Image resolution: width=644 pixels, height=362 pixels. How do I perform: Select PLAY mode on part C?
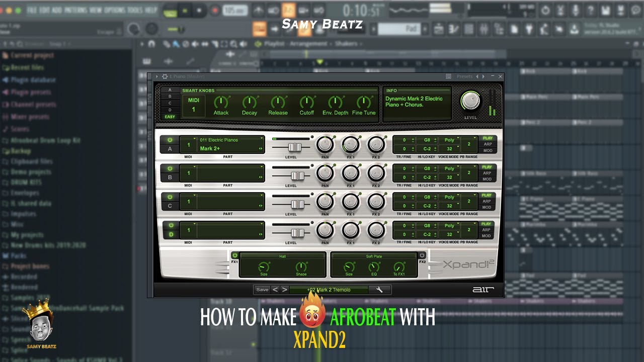tap(487, 195)
